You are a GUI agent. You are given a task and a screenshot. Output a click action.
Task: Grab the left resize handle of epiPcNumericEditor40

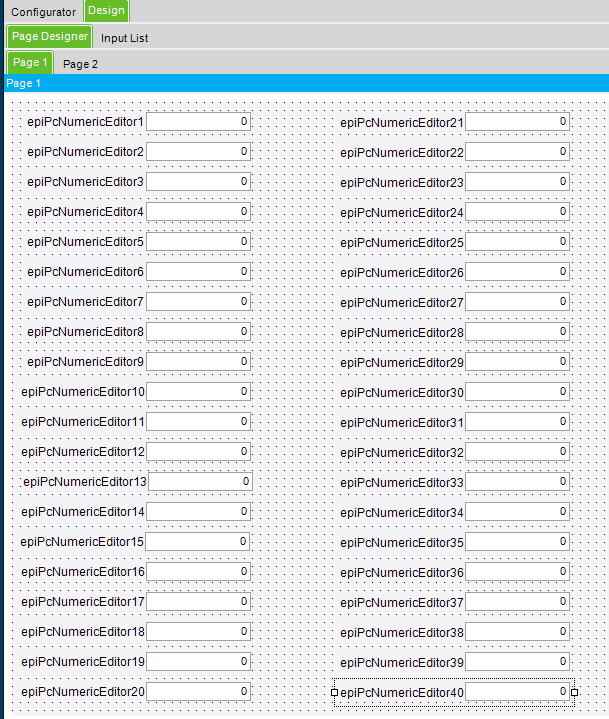(334, 692)
